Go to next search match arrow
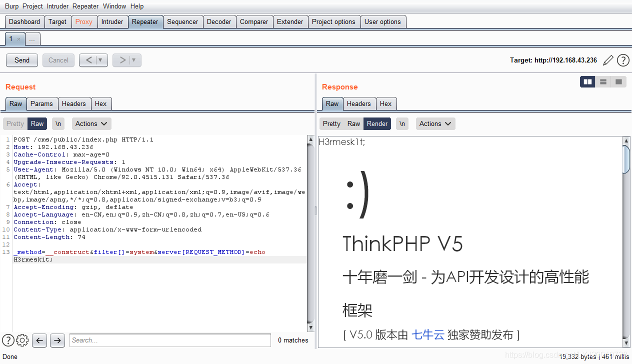Image resolution: width=632 pixels, height=364 pixels. point(57,340)
